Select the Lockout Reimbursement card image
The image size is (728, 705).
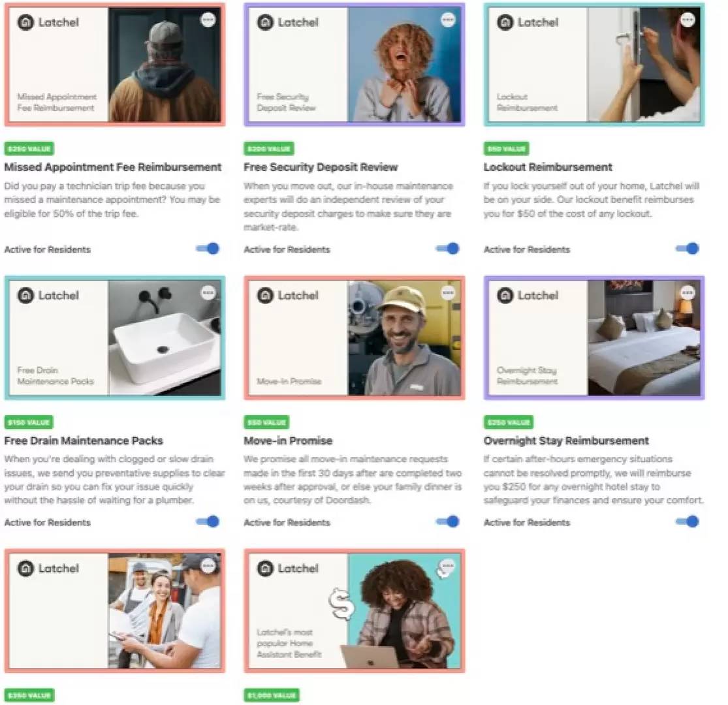click(x=594, y=65)
